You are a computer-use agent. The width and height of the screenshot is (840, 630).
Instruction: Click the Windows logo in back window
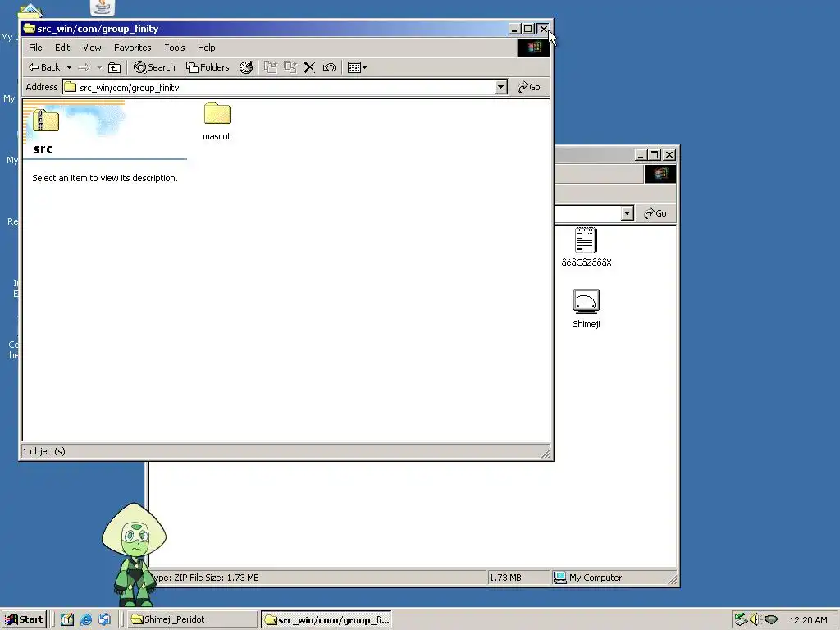pos(660,174)
